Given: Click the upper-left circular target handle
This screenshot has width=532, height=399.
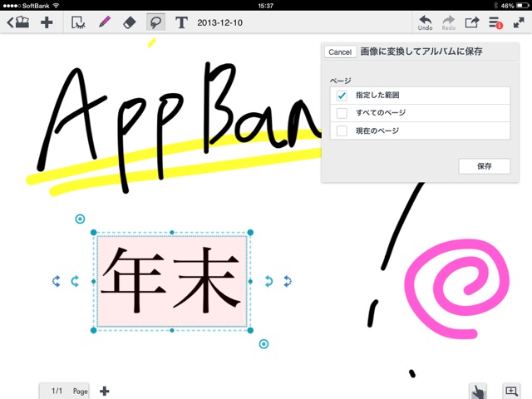Looking at the screenshot, I should tap(80, 219).
